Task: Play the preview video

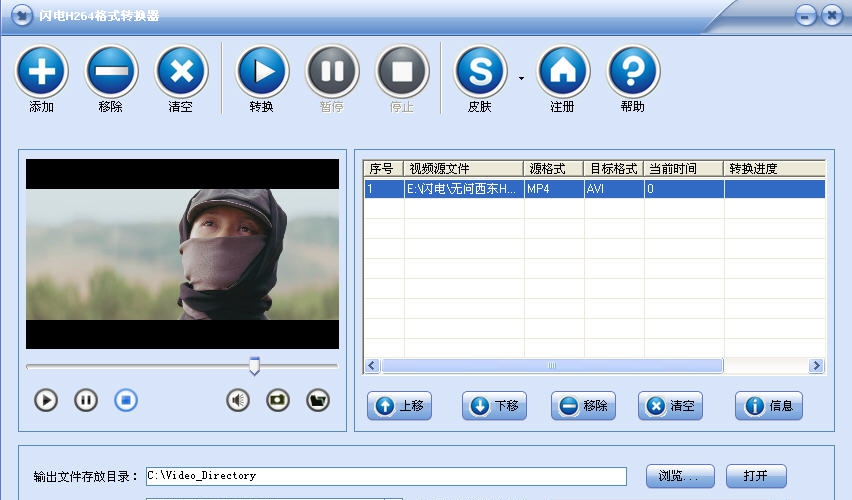Action: (x=46, y=401)
